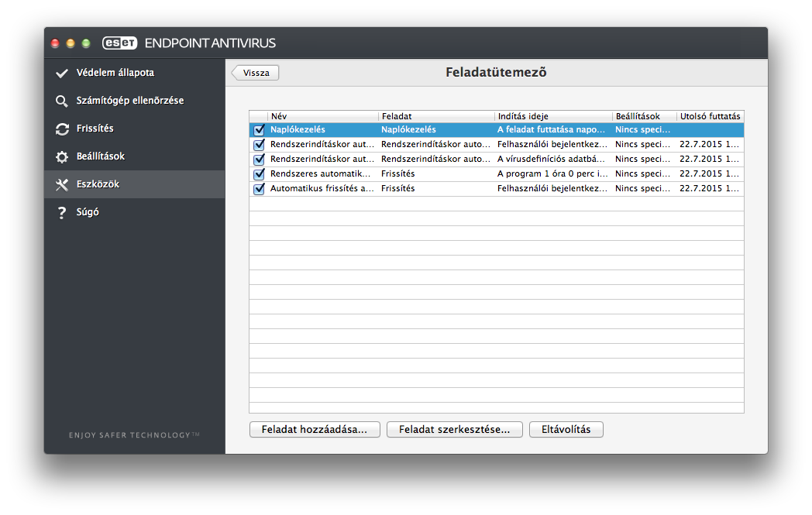812x515 pixels.
Task: Select the A feladat futtatása napo... cell
Action: pyautogui.click(x=551, y=129)
